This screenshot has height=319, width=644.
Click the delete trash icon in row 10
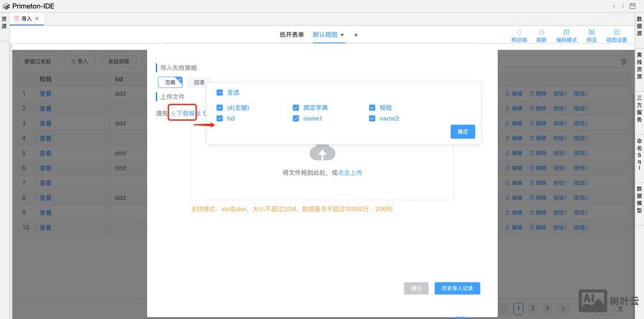tap(532, 227)
